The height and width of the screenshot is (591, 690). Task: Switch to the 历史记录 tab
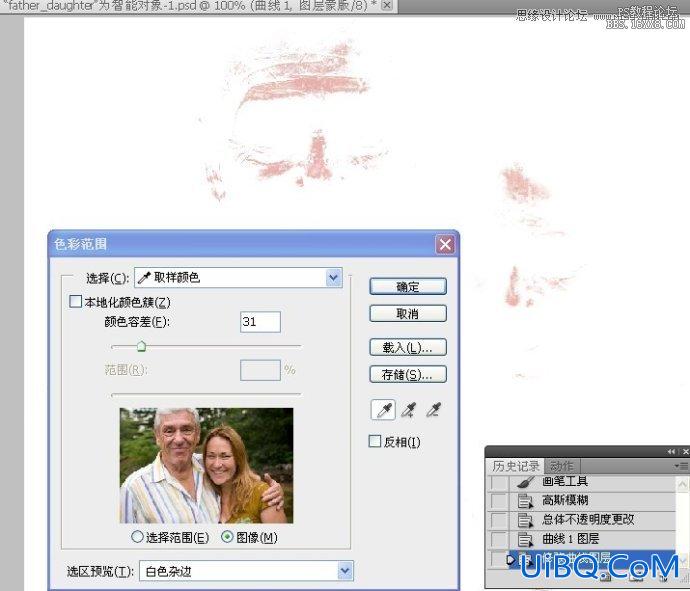pyautogui.click(x=516, y=466)
